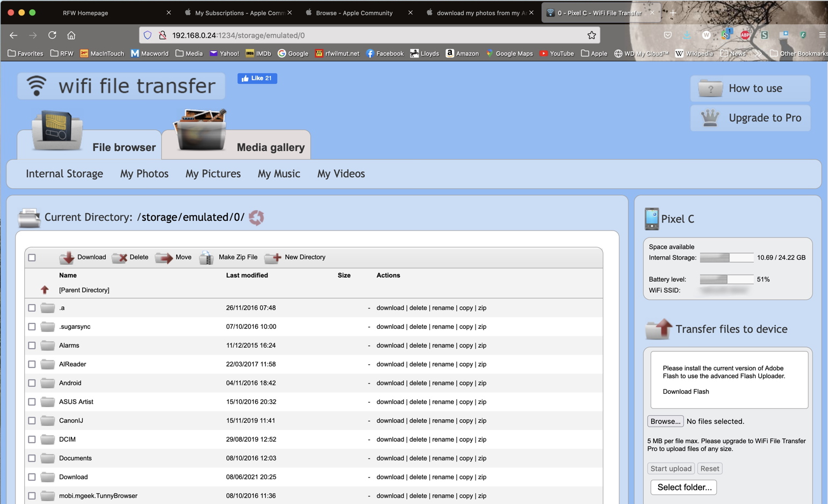
Task: Check the box for .sugarsync folder
Action: [x=32, y=327]
